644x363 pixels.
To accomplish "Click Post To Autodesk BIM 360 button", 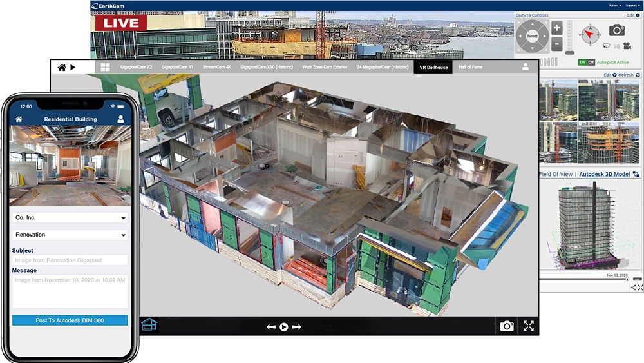I will click(70, 320).
